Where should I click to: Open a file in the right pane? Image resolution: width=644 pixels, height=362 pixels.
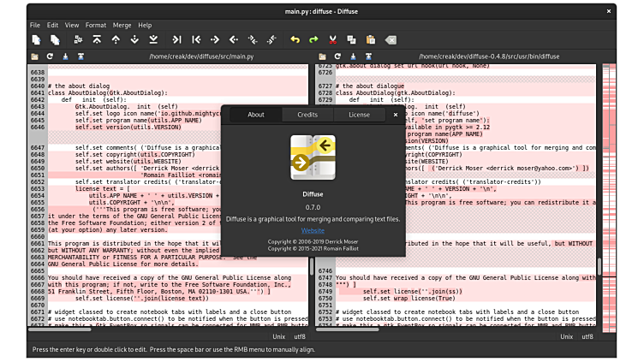coord(323,56)
